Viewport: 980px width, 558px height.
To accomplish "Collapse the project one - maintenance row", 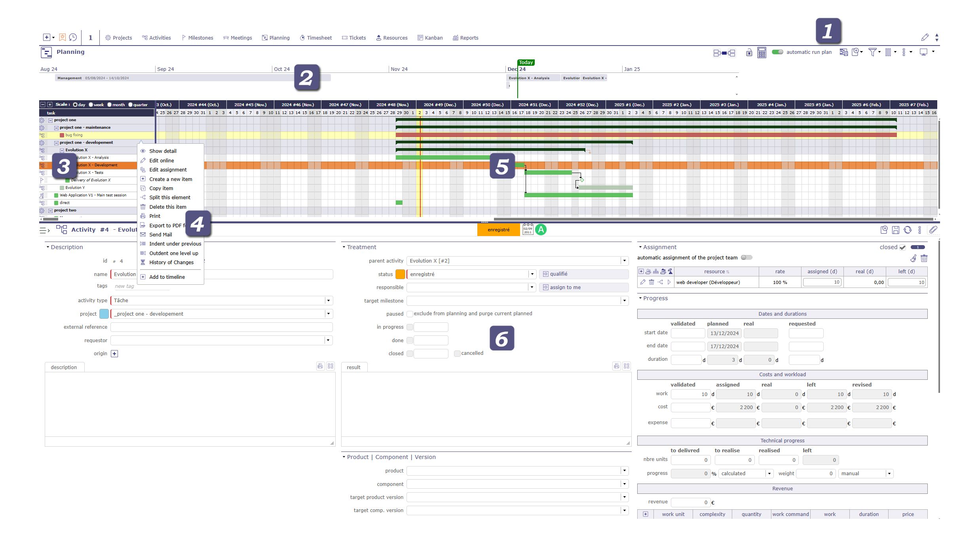I will (x=56, y=128).
